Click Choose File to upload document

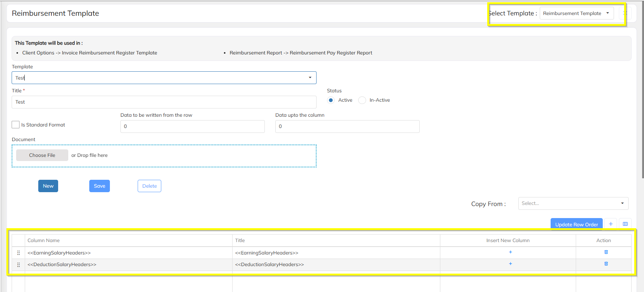click(42, 155)
